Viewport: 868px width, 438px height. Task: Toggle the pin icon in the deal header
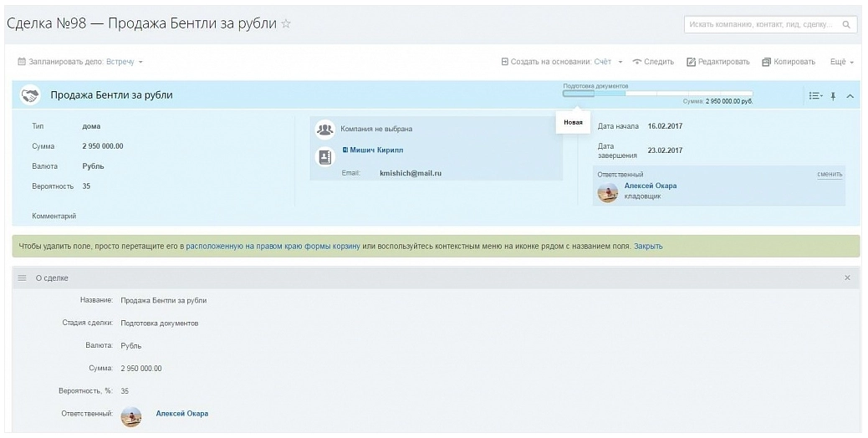coord(833,96)
